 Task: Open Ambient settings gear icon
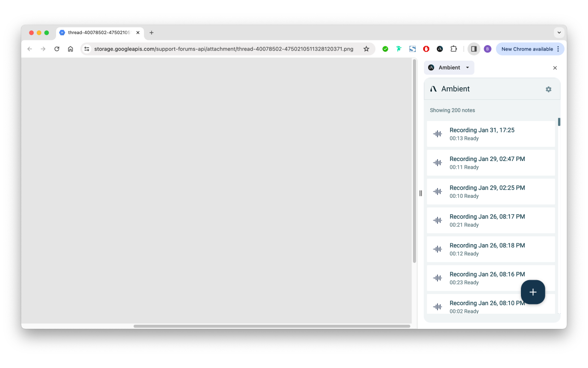coord(548,89)
